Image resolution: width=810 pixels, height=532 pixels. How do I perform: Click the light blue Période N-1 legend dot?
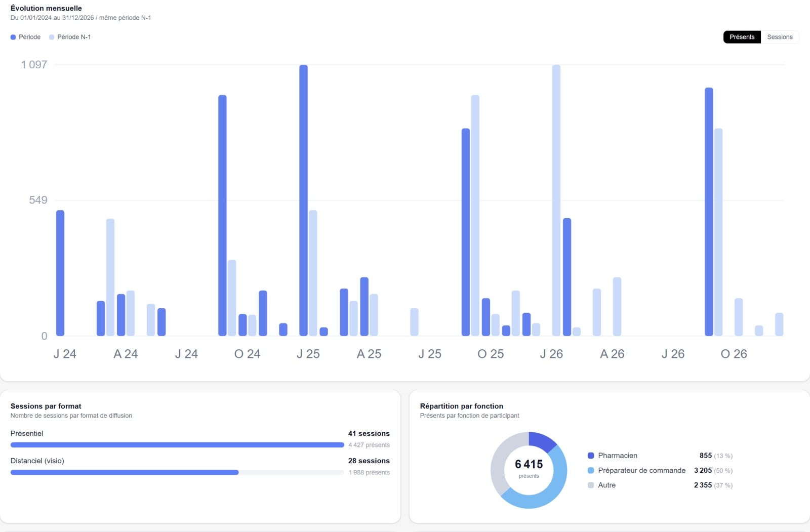click(52, 37)
